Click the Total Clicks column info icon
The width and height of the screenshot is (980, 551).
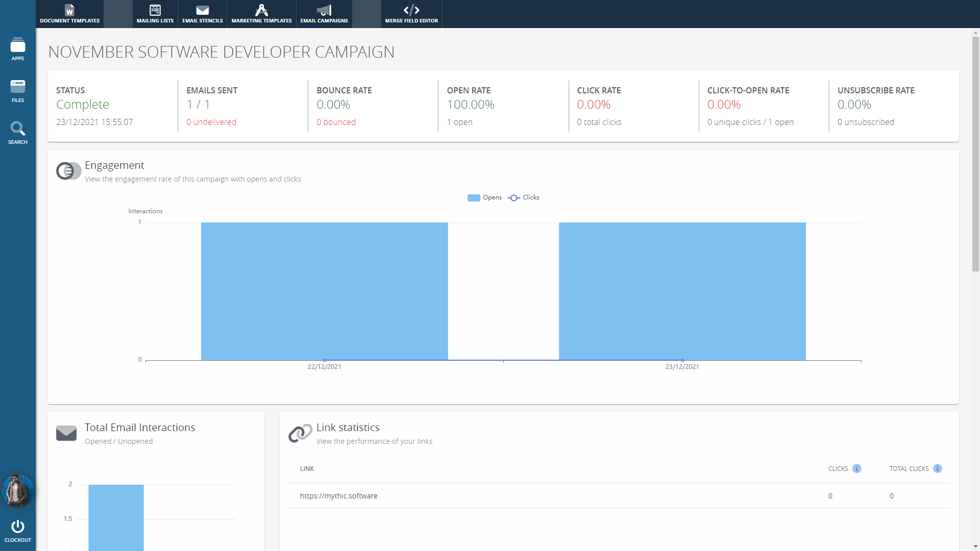pos(938,468)
